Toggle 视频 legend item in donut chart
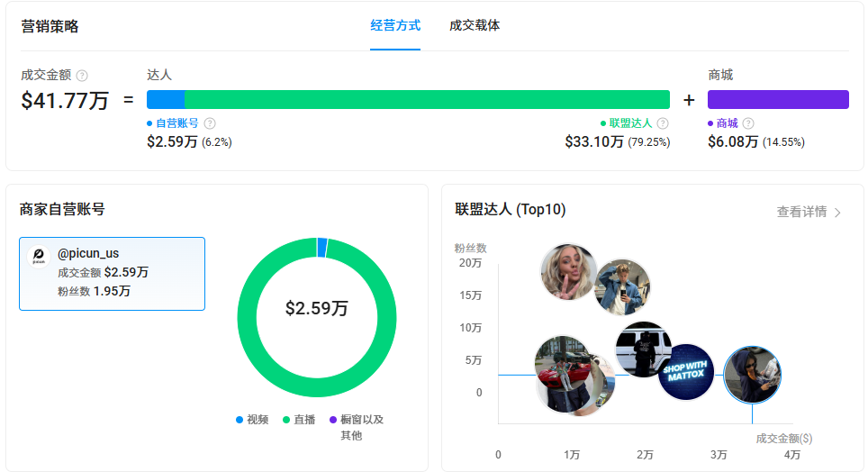This screenshot has width=868, height=472. [x=252, y=420]
